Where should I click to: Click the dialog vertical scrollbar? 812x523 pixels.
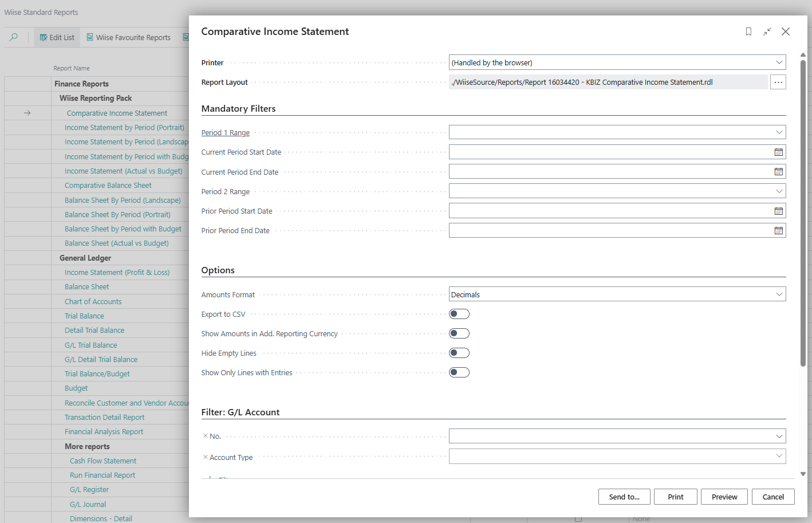803,212
